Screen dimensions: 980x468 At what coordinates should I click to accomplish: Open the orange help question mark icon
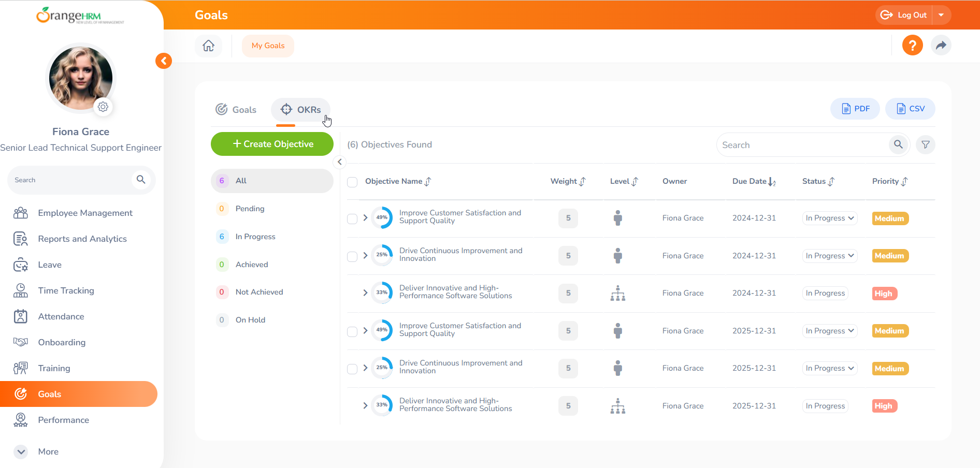912,46
